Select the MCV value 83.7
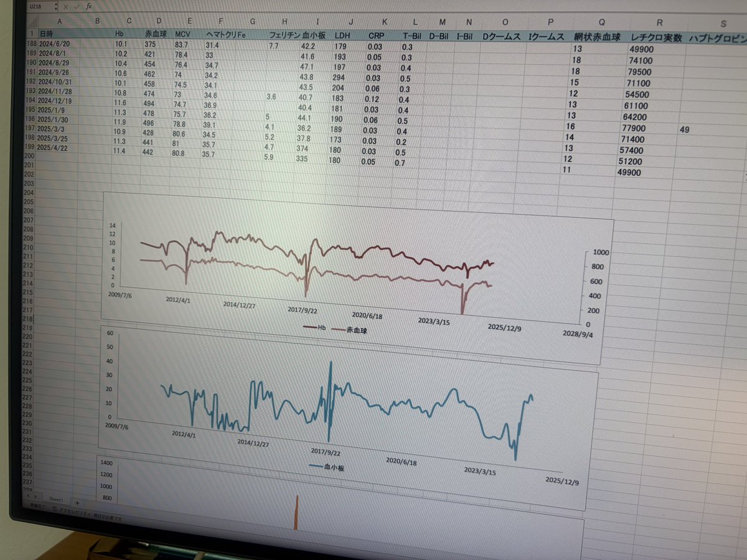The image size is (747, 560). [182, 45]
